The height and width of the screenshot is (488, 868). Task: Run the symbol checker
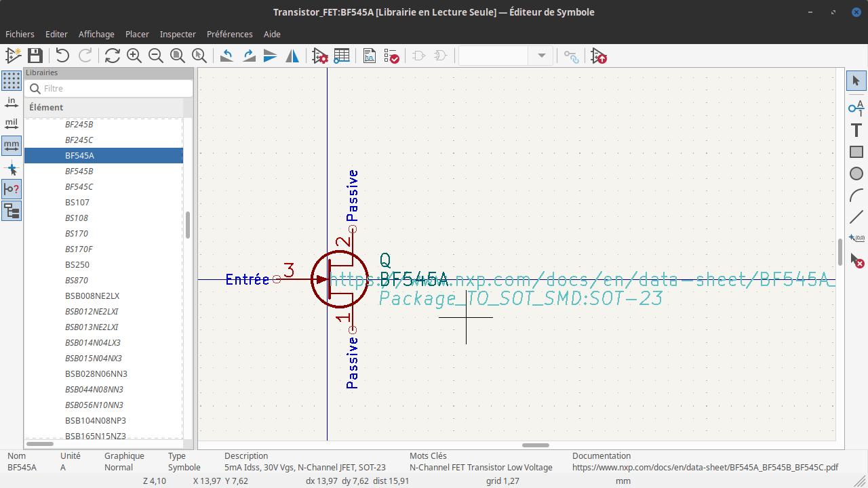(x=391, y=56)
